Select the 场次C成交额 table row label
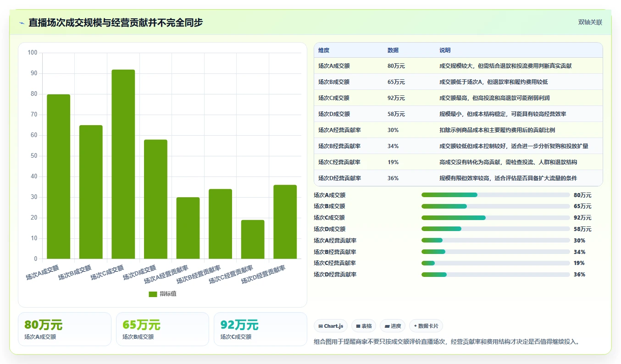Screen dimensions: 621x364 [334, 98]
